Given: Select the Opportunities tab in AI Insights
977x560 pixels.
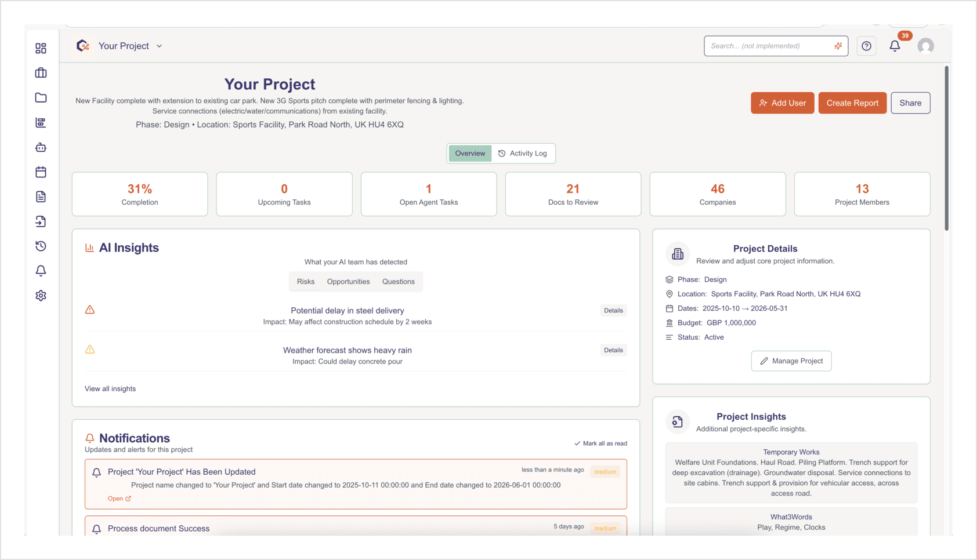Looking at the screenshot, I should click(x=348, y=282).
